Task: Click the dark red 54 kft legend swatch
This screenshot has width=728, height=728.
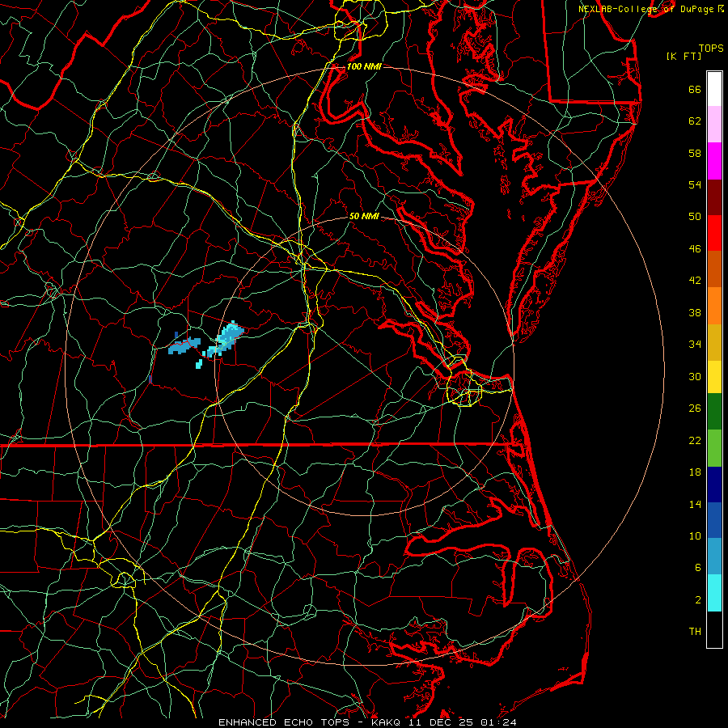Action: [714, 197]
